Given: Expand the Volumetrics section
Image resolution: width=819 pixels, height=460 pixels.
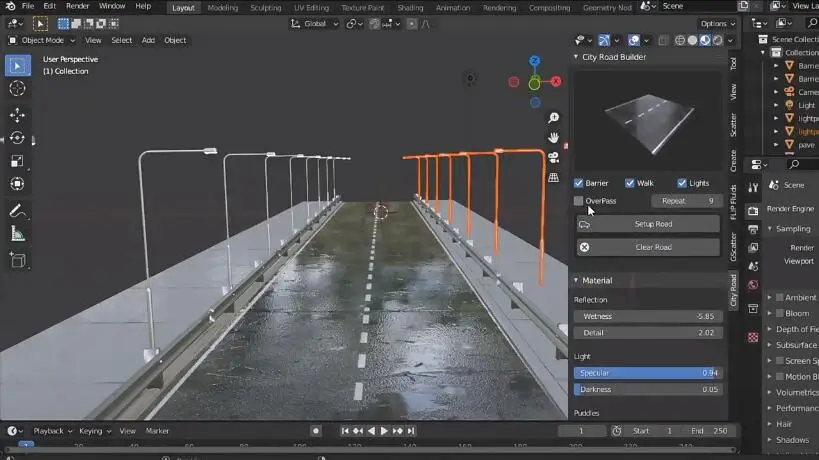Looking at the screenshot, I should pos(770,392).
